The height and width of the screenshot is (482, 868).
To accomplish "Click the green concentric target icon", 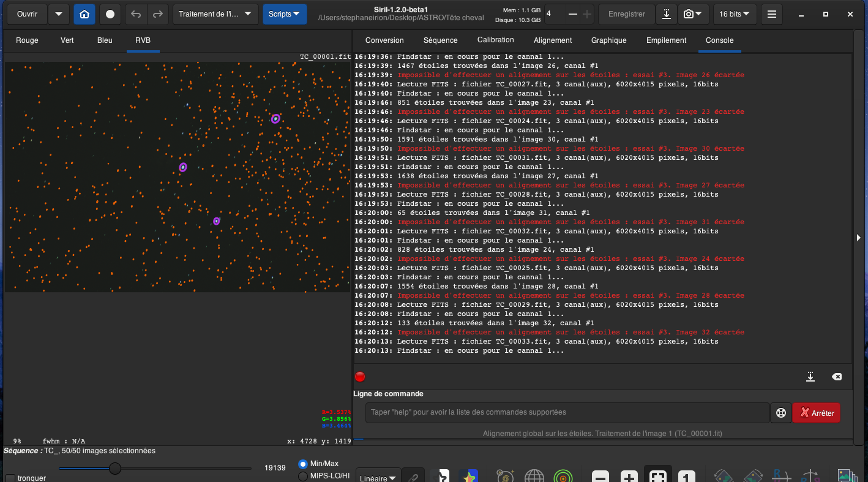I will [x=563, y=477].
